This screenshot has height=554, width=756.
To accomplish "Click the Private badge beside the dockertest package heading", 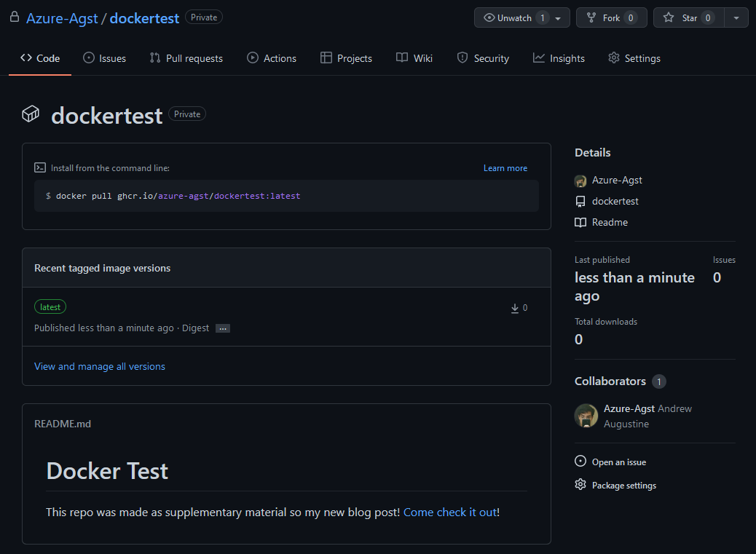I will [x=187, y=114].
